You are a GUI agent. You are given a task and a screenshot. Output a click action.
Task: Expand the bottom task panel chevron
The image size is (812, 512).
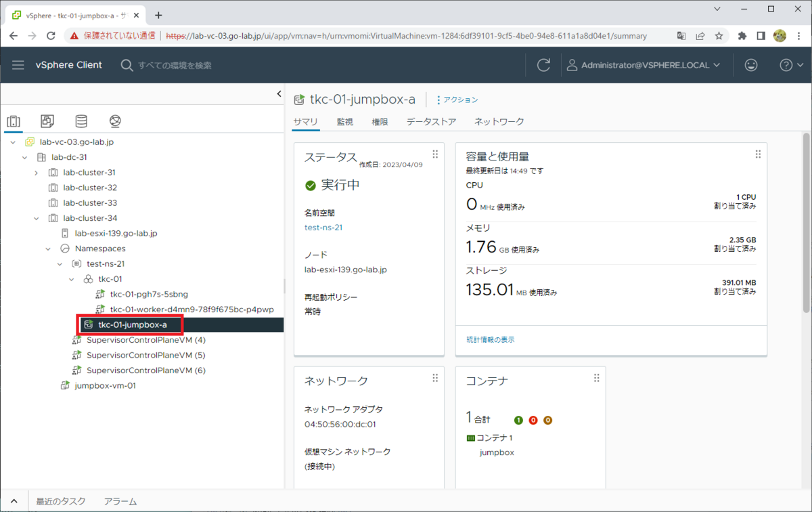(x=14, y=501)
